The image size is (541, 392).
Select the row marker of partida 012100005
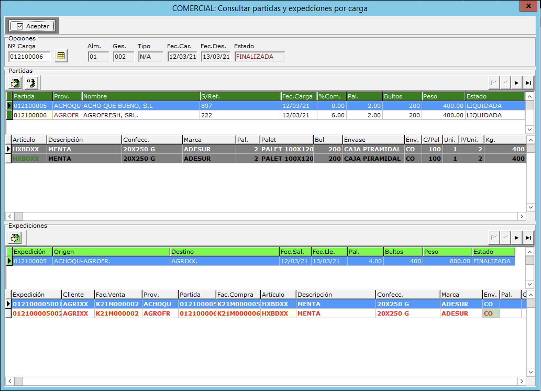click(x=9, y=106)
